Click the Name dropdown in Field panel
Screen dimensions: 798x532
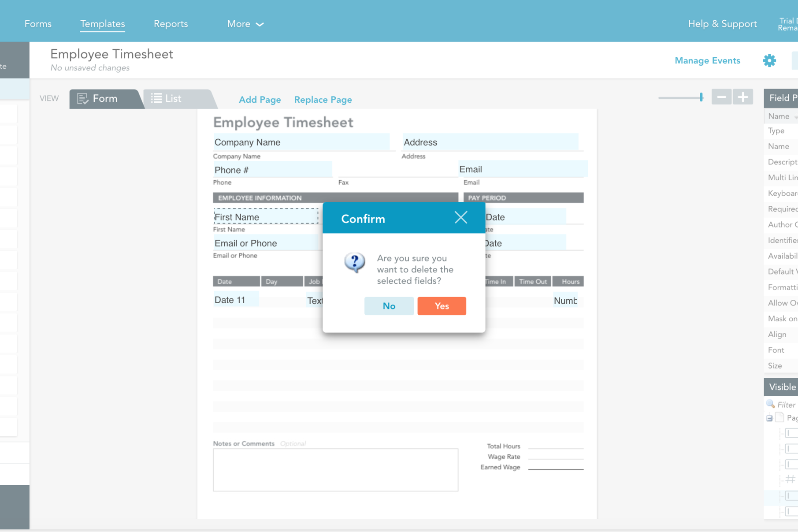[781, 116]
